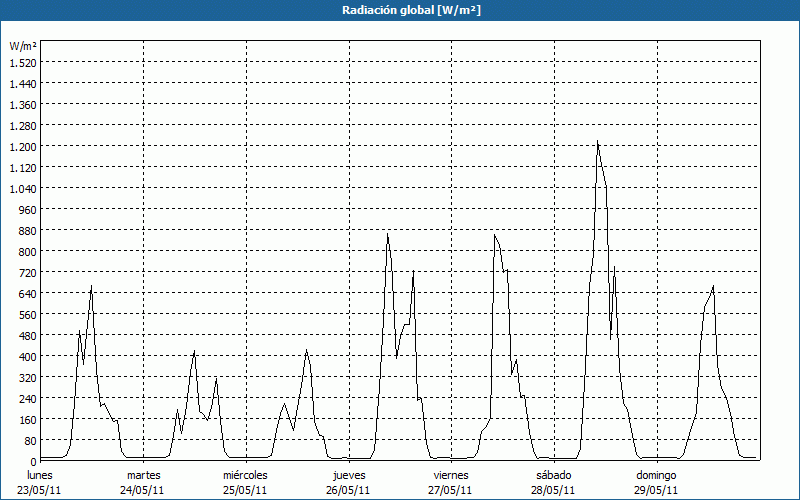Select the 'domingo' day label
Image resolution: width=800 pixels, height=500 pixels.
656,475
